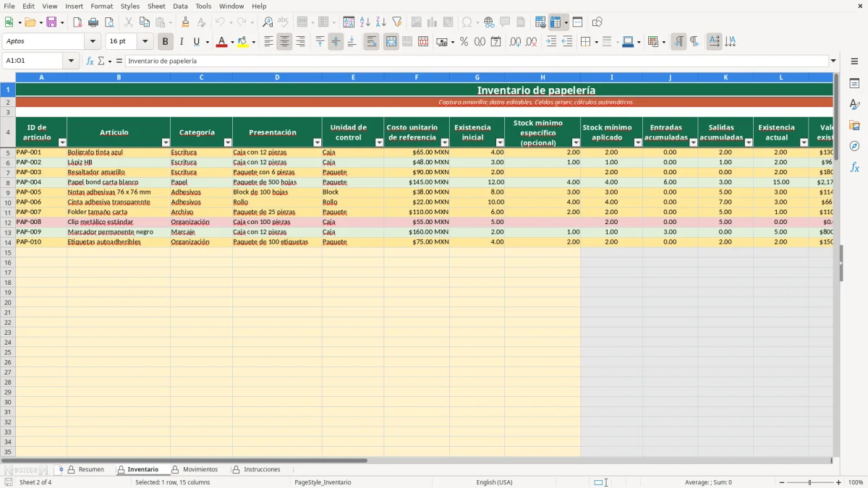868x488 pixels.
Task: Click the Sidebar Settings hamburger button
Action: [854, 61]
